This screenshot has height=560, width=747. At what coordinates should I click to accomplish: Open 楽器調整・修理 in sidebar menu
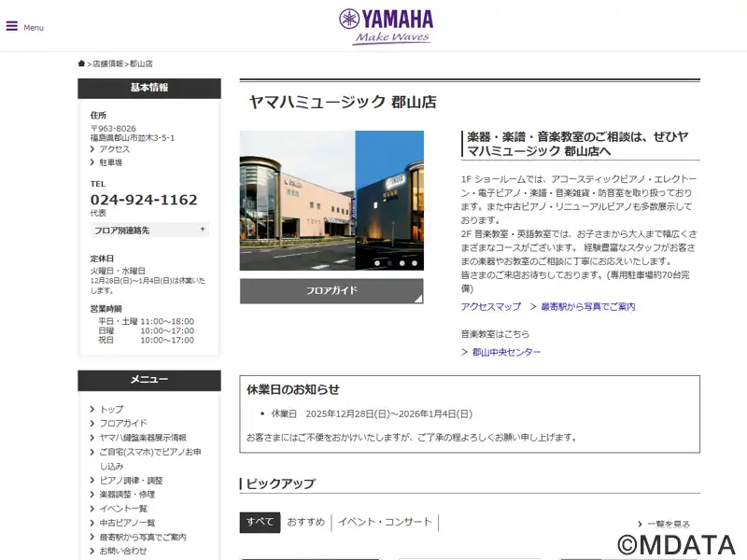(x=127, y=495)
